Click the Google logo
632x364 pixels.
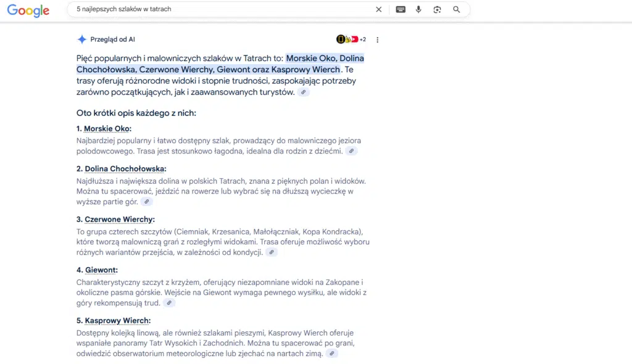point(28,10)
